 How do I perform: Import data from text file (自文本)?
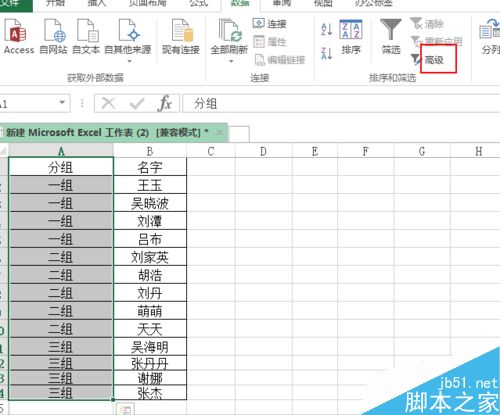pos(86,37)
